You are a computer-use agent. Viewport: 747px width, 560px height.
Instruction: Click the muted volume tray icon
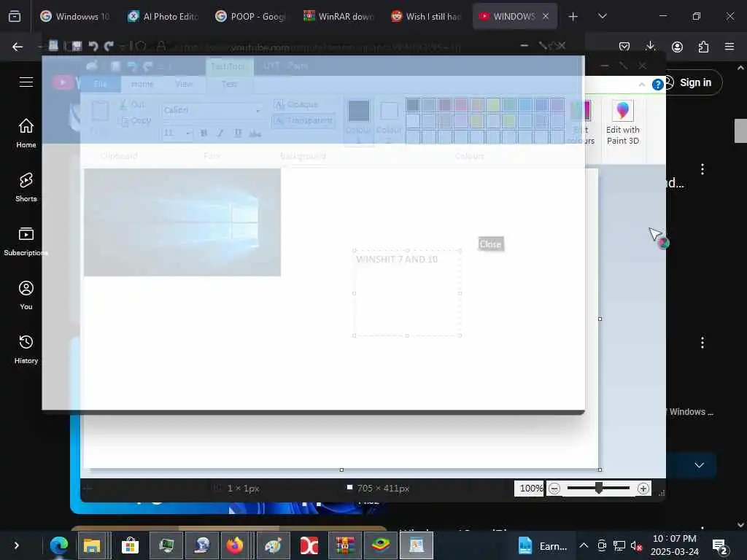pyautogui.click(x=636, y=545)
